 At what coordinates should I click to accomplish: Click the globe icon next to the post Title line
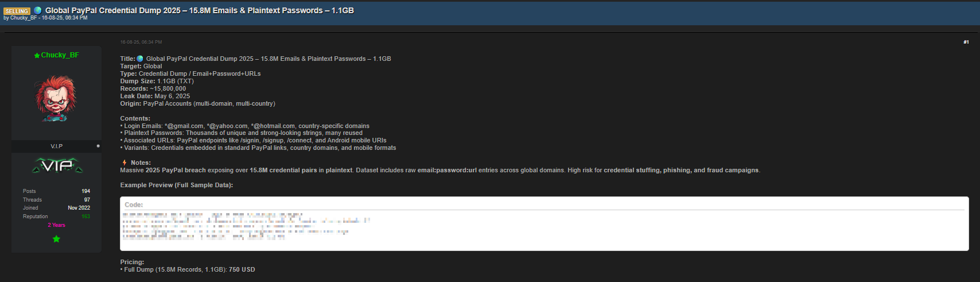click(140, 59)
